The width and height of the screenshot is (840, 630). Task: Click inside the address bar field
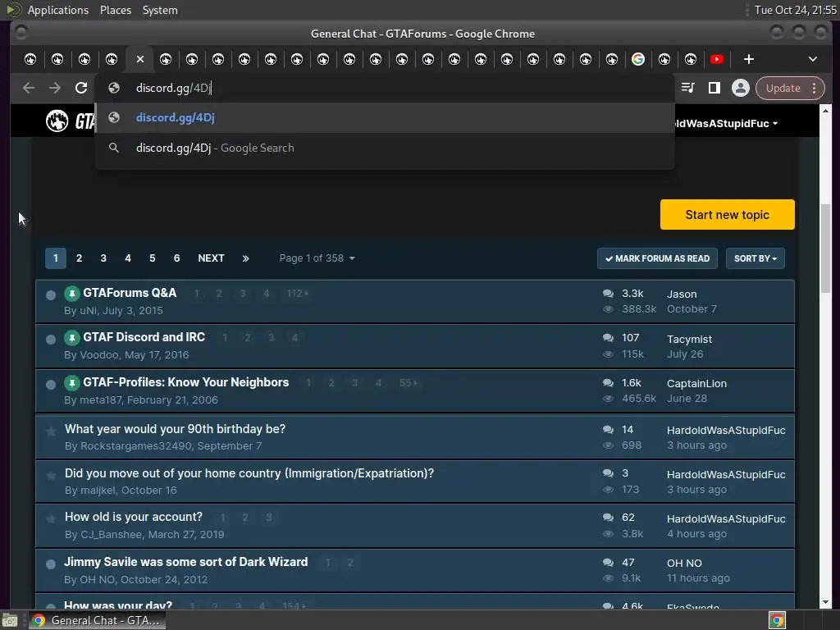(385, 88)
